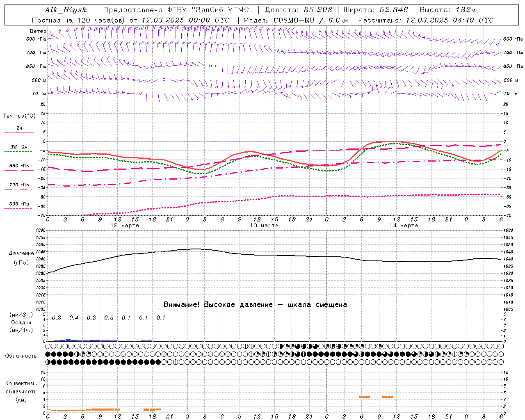Click the 'Облачность' cloud cover label

click(21, 356)
